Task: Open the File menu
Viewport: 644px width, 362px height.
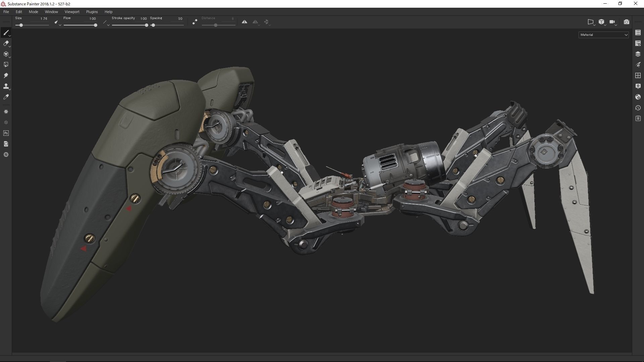Action: 6,12
